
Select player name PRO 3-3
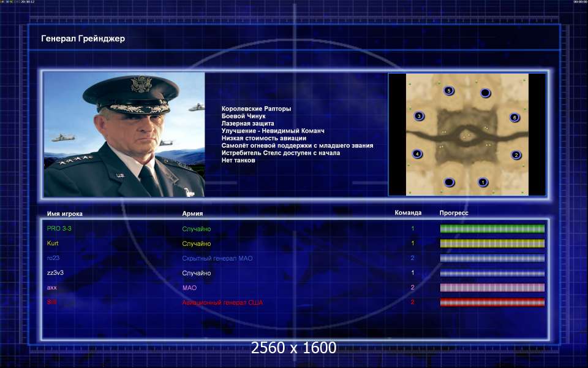[x=55, y=229]
